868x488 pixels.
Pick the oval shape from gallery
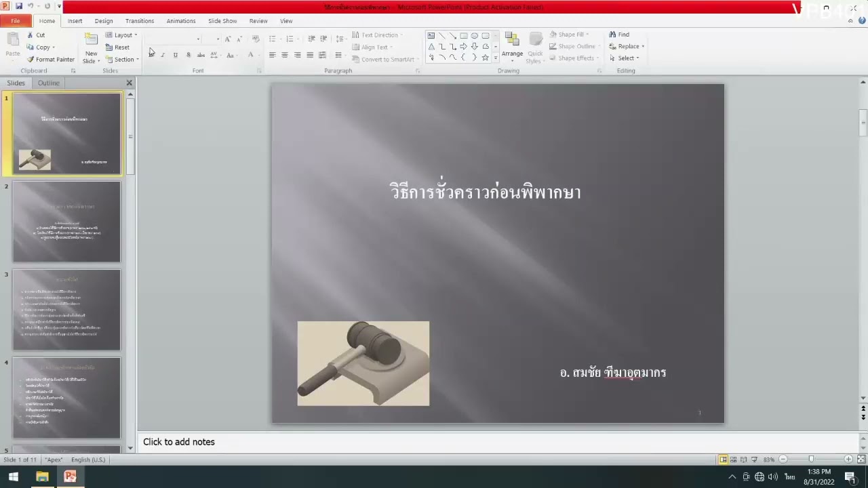tap(475, 36)
